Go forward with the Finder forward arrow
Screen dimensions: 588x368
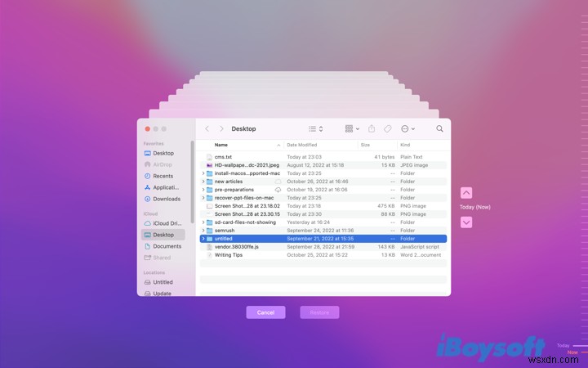coord(221,129)
